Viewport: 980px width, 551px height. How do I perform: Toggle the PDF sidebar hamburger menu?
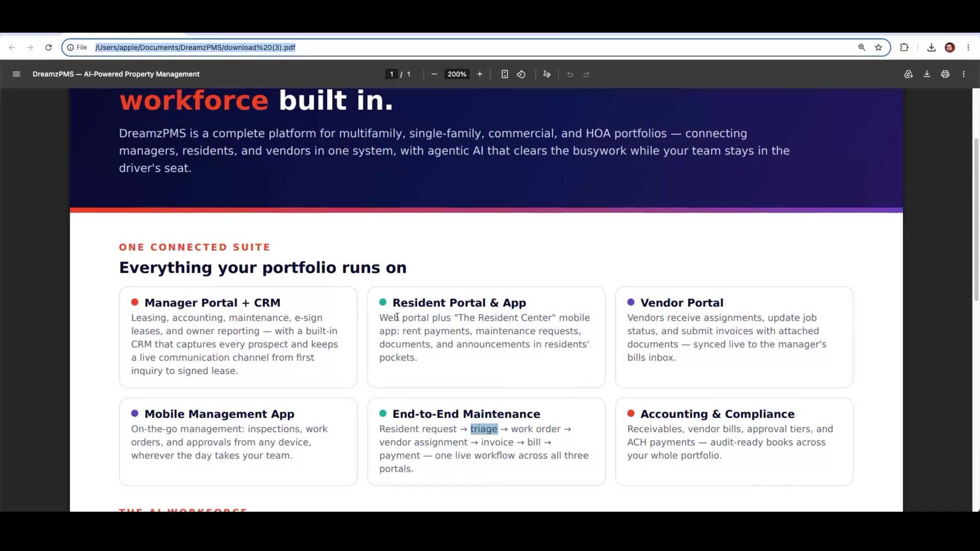[x=16, y=74]
